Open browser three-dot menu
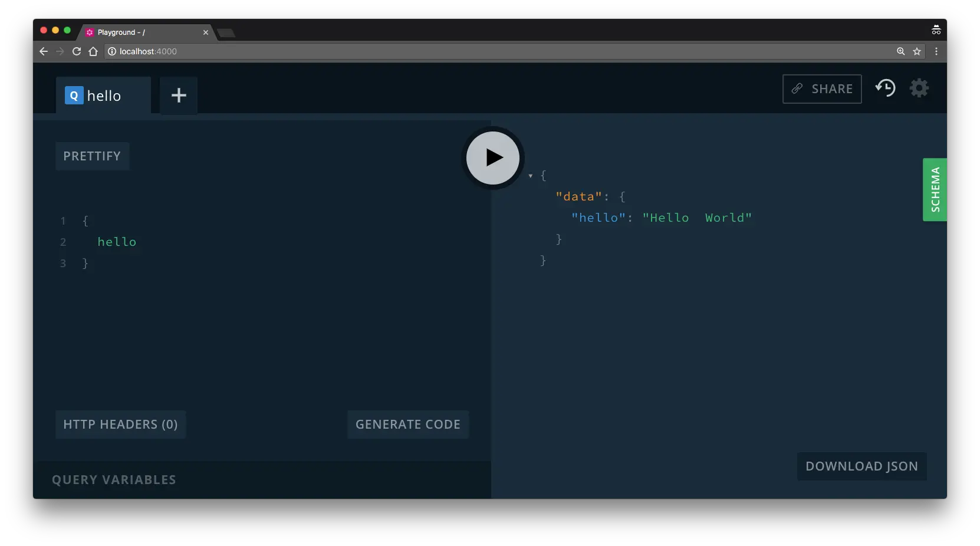Screen dimensions: 980x546 pos(936,51)
